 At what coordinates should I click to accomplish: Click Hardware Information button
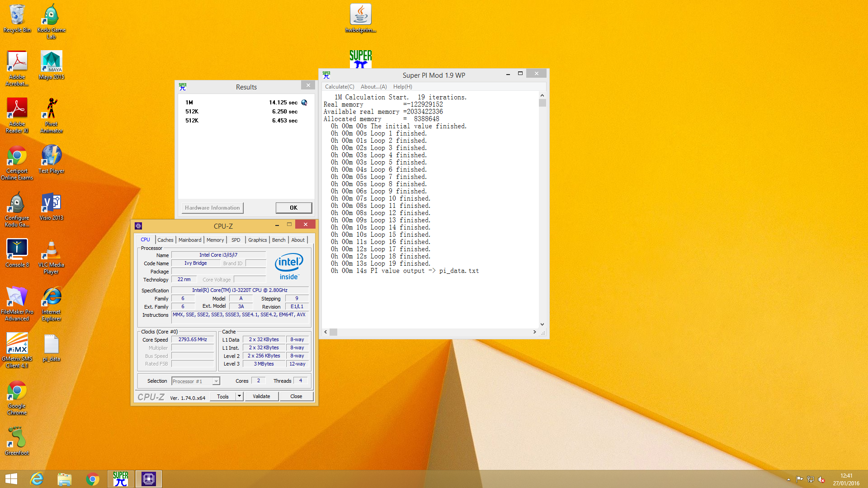point(212,208)
